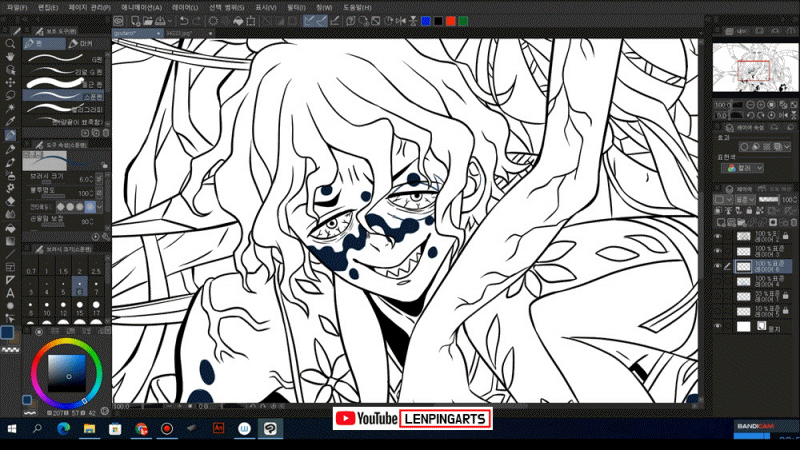The width and height of the screenshot is (800, 450).
Task: Click the Redo arrow icon
Action: point(197,21)
